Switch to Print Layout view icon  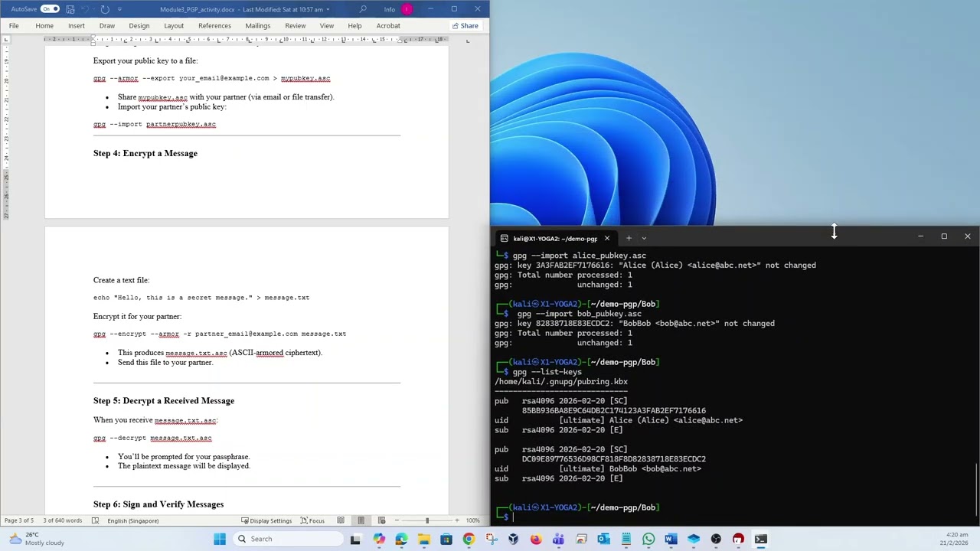(361, 520)
